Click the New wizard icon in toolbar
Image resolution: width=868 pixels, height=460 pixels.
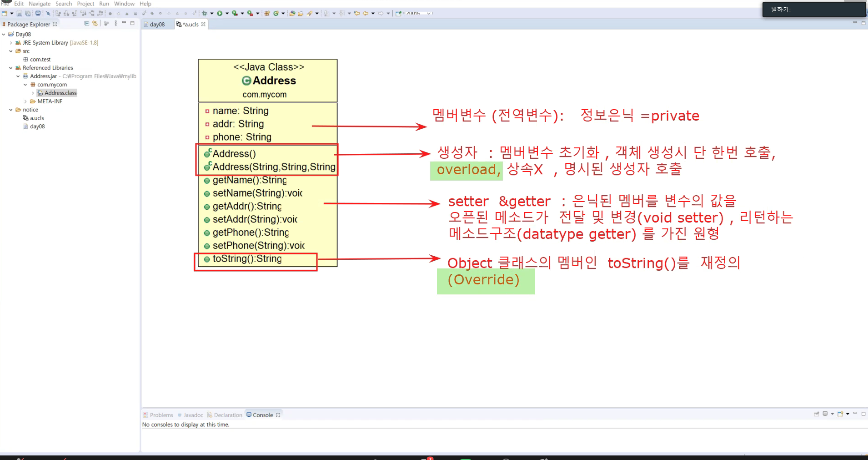pyautogui.click(x=5, y=13)
